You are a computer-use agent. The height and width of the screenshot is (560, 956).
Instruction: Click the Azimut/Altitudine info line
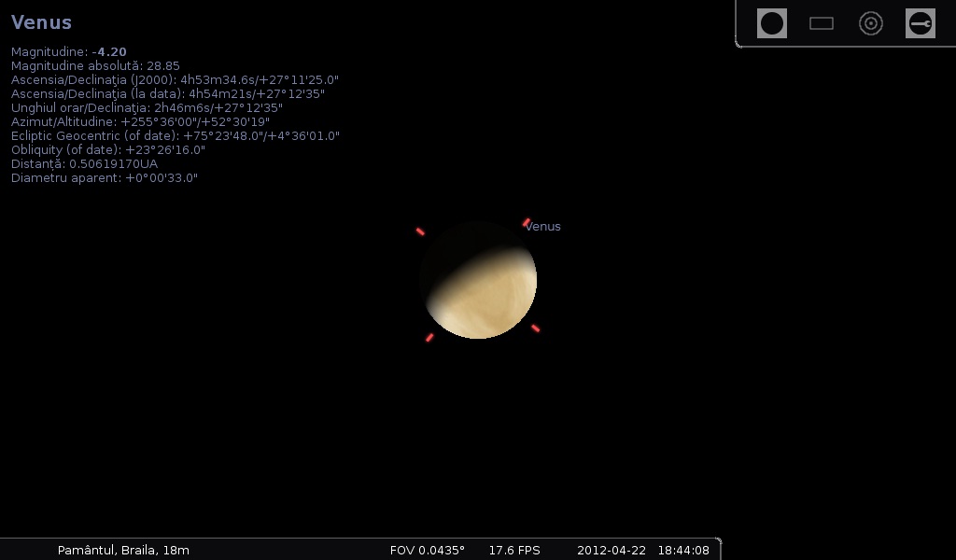tap(140, 121)
